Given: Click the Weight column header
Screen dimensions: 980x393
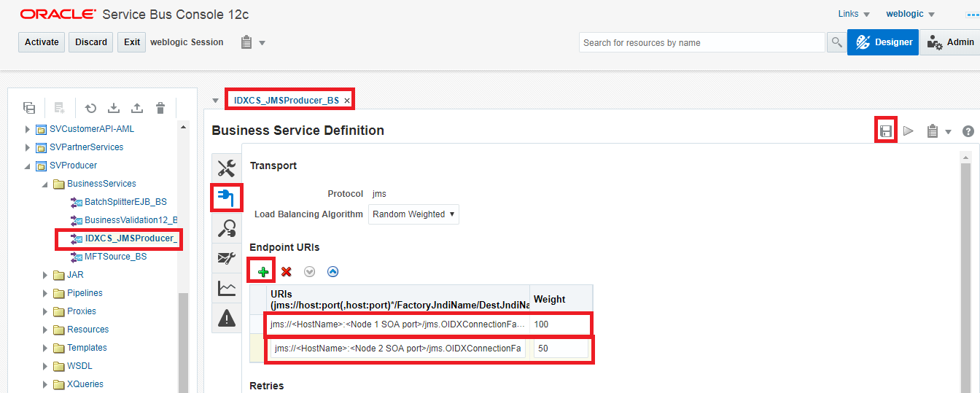Looking at the screenshot, I should (560, 299).
